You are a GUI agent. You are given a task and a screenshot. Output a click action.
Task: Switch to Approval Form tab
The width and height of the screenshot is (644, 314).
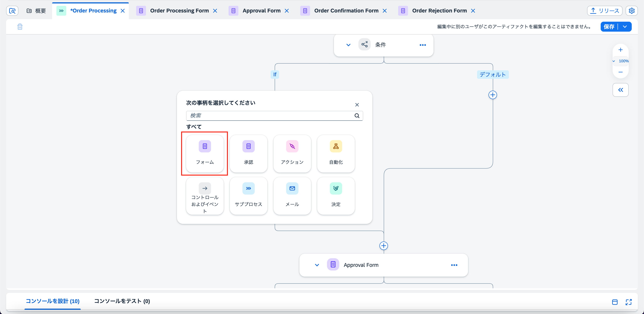click(261, 11)
